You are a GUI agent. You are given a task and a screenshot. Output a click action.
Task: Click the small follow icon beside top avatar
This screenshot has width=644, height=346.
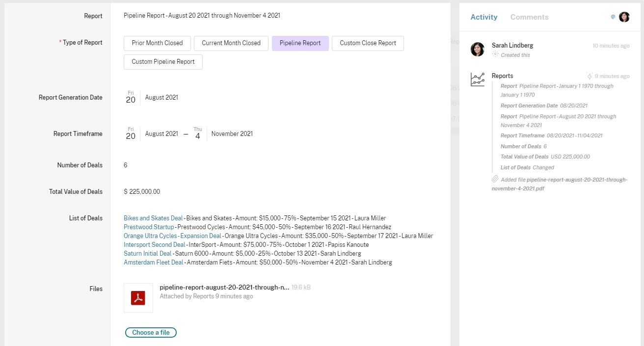click(613, 17)
